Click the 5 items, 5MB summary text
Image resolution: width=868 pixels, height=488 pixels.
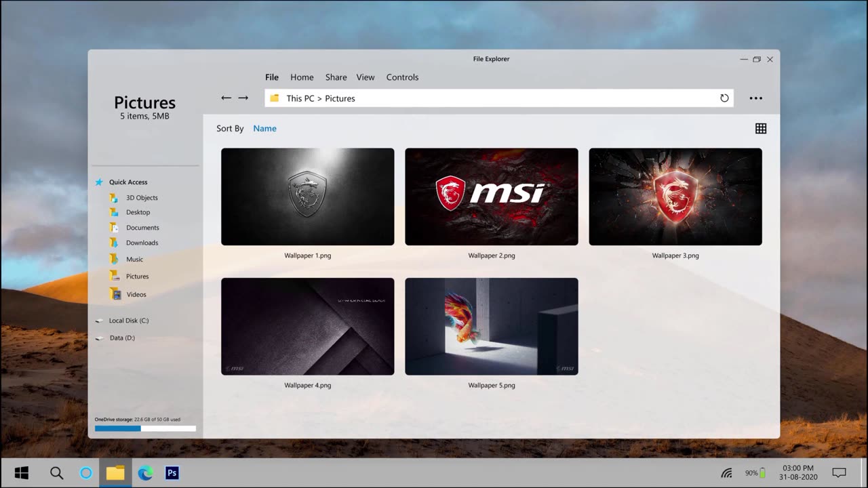144,116
